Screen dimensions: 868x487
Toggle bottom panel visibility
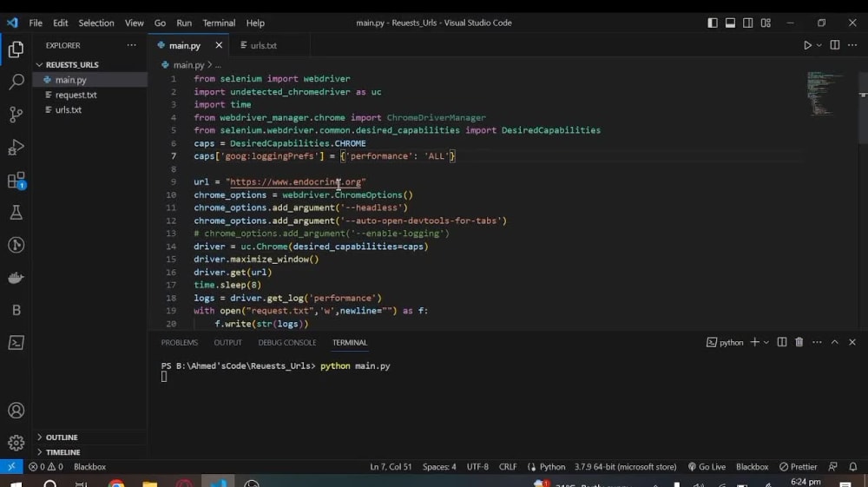(730, 23)
